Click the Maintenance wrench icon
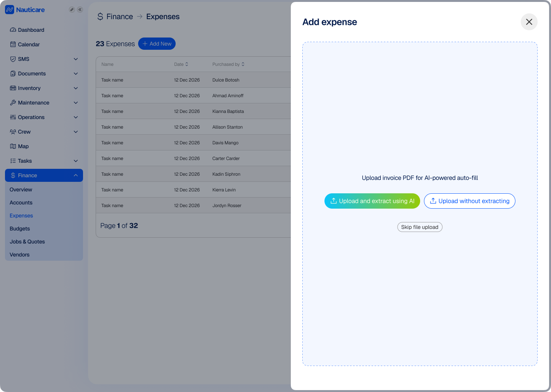 pyautogui.click(x=13, y=103)
